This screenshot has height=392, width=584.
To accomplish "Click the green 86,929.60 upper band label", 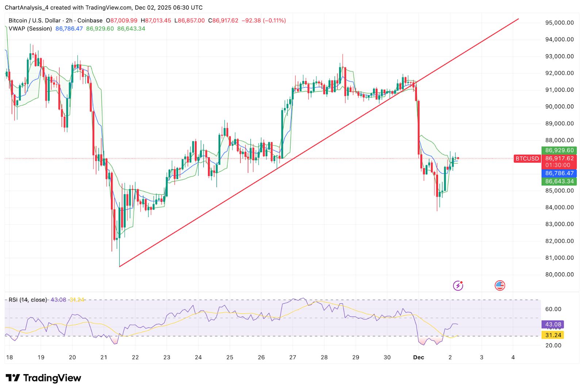I will pyautogui.click(x=558, y=150).
